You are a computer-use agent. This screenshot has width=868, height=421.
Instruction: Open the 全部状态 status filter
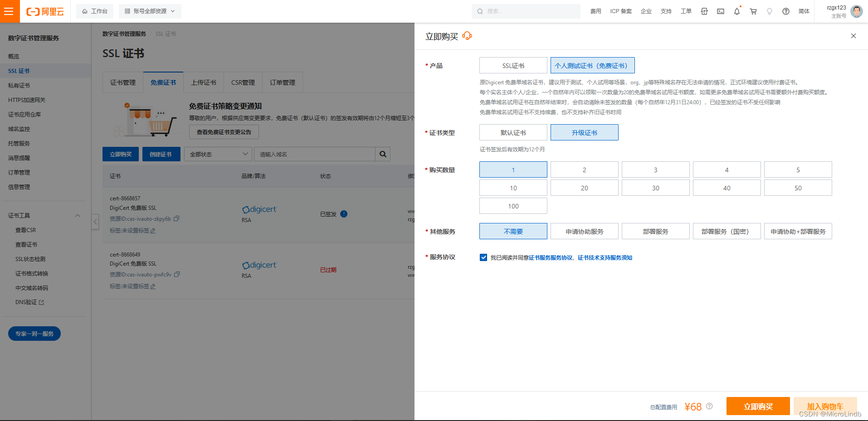(x=218, y=154)
